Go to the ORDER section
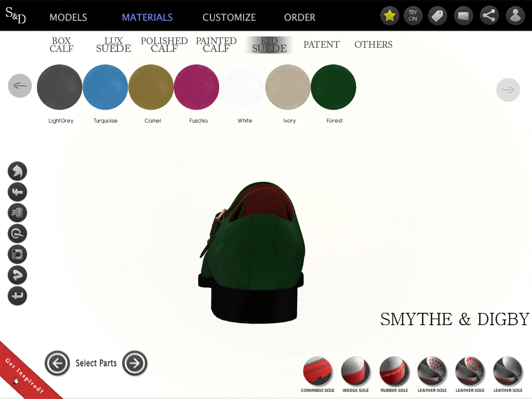 [x=300, y=17]
